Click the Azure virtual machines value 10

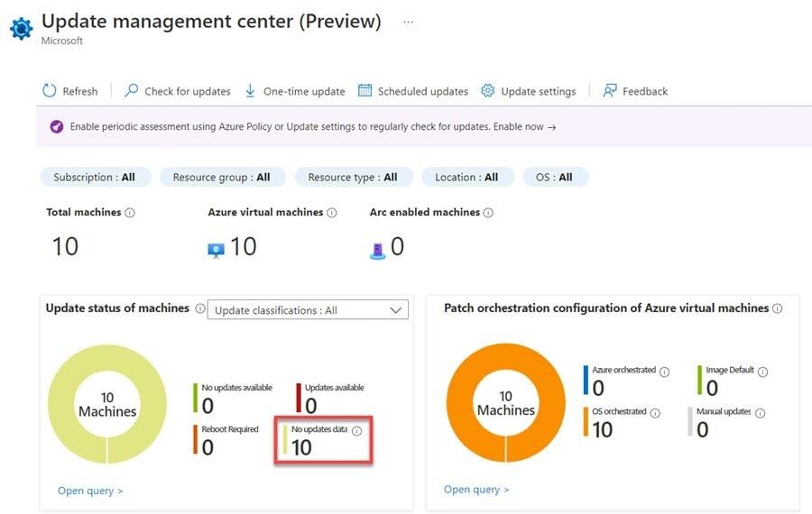(244, 246)
